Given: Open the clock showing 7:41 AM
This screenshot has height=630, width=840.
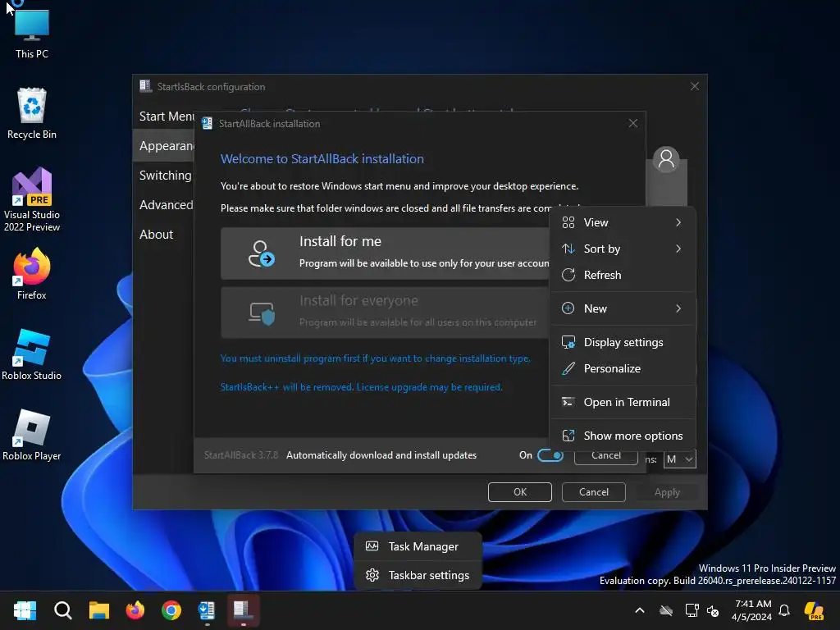Looking at the screenshot, I should pyautogui.click(x=752, y=610).
